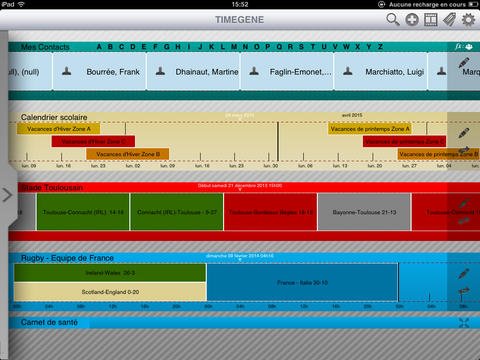Screen dimensions: 480x360
Task: Open the settings gear icon
Action: (x=468, y=20)
